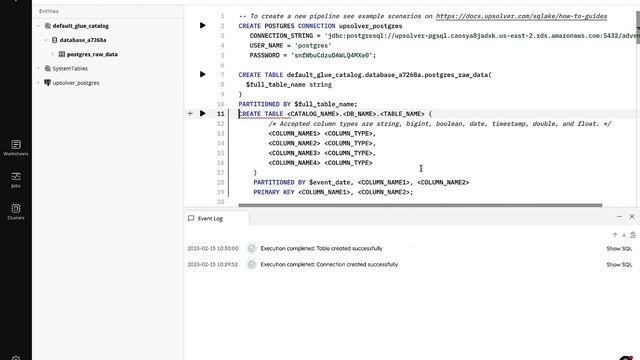Viewport: 640px width, 360px height.
Task: Expand the upsolver_postgres tree node
Action: [x=39, y=83]
